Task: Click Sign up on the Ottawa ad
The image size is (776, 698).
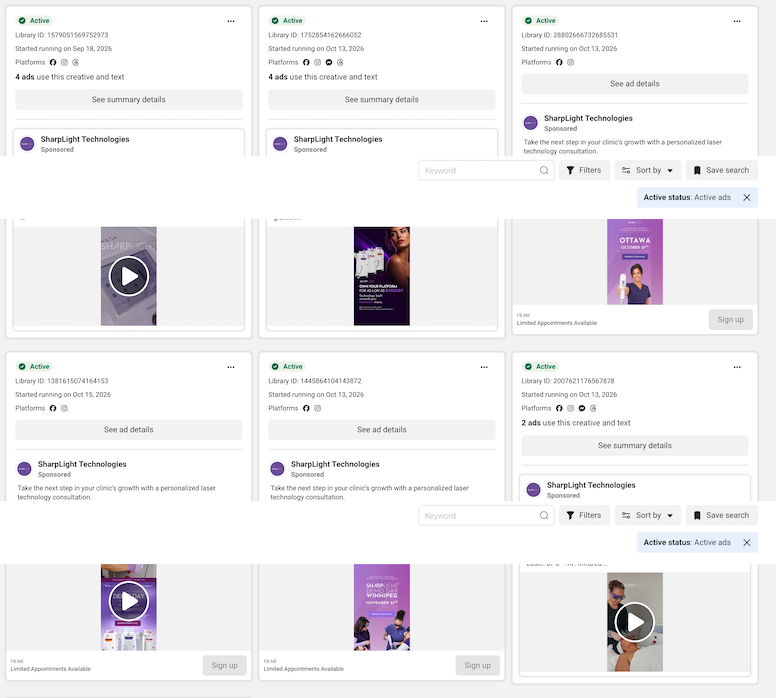Action: (x=730, y=319)
